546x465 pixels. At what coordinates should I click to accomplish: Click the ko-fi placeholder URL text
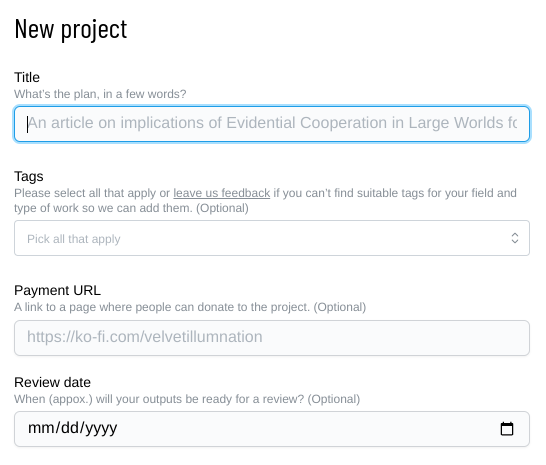click(145, 337)
